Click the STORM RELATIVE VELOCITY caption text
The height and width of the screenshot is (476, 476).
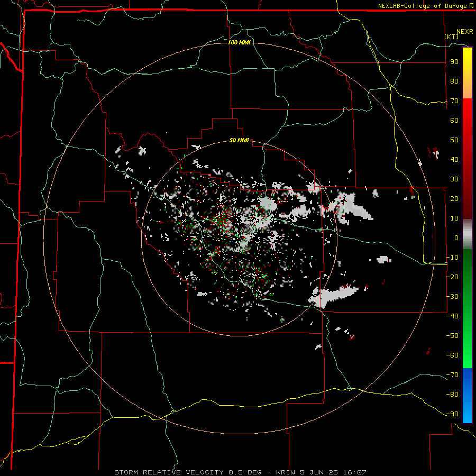pyautogui.click(x=169, y=472)
